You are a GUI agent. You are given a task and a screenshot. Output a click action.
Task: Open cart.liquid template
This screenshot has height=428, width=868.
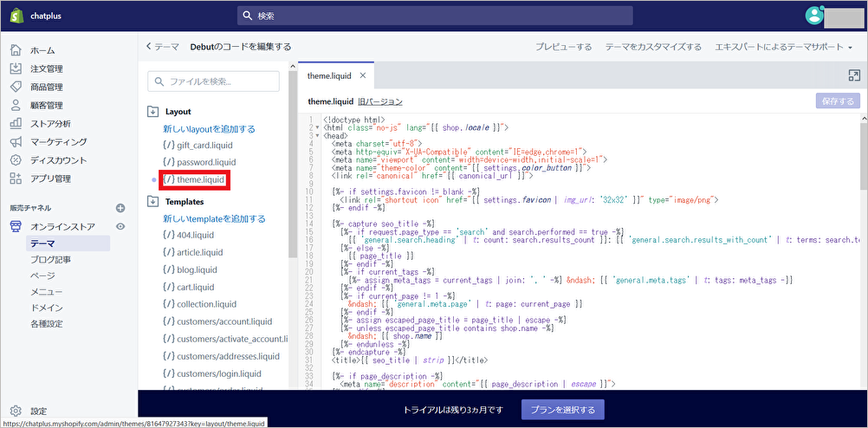pos(188,288)
